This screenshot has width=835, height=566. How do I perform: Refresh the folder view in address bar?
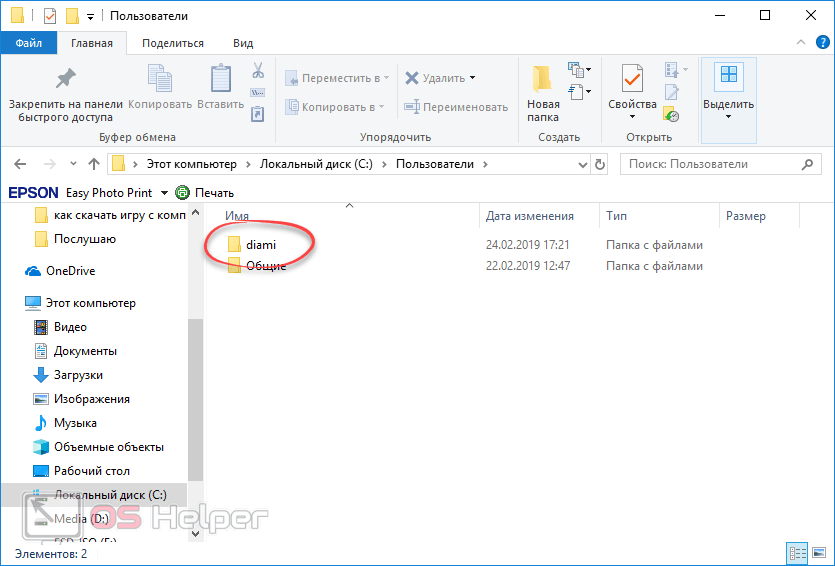tap(600, 164)
